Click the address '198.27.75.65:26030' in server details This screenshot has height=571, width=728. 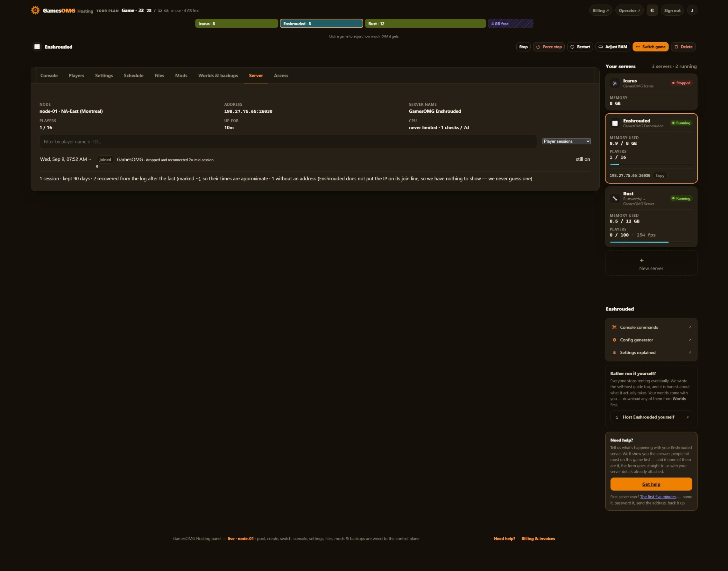pos(248,111)
